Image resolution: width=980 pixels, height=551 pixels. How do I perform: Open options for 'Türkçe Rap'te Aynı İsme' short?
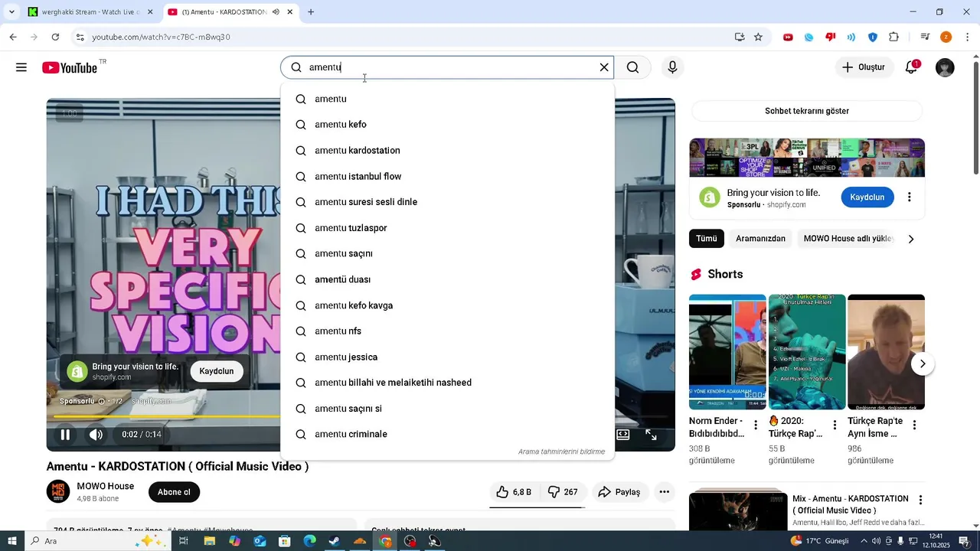tap(914, 425)
